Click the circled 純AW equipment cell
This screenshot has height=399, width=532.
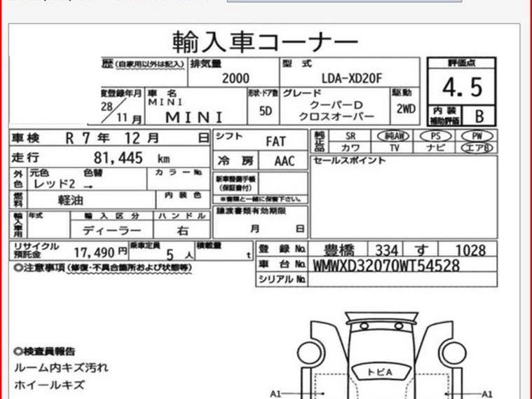[393, 136]
